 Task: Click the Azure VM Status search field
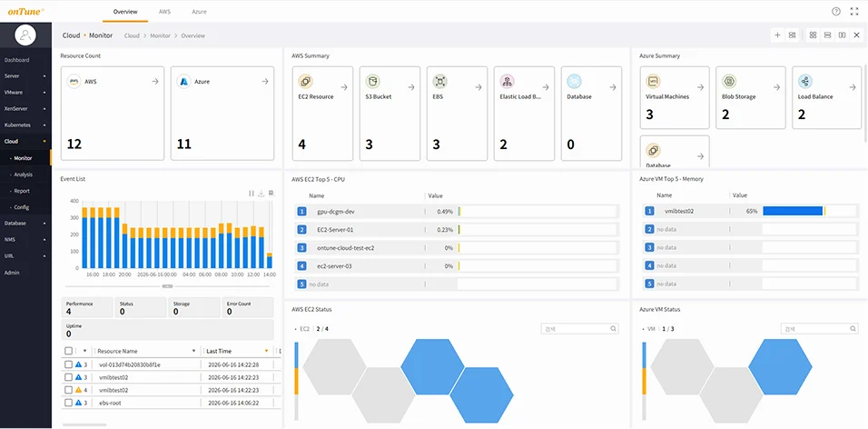pos(820,329)
